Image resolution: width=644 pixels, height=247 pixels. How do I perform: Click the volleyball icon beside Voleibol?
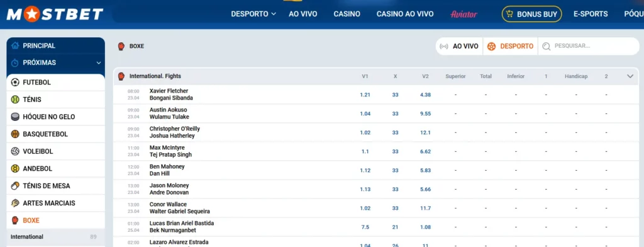[x=15, y=151]
